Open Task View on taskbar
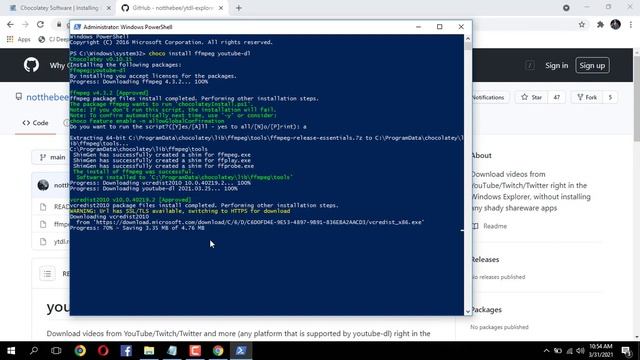The image size is (640, 360). point(56,351)
